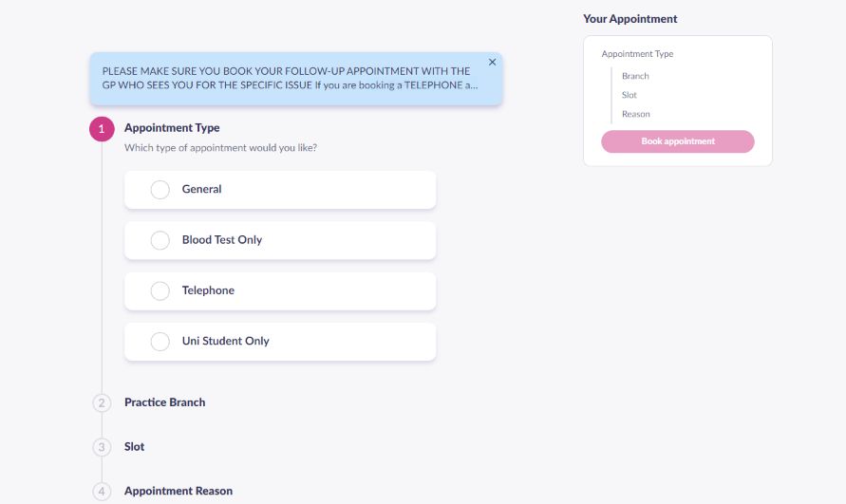
Task: Click the step 4 circle icon
Action: (102, 492)
